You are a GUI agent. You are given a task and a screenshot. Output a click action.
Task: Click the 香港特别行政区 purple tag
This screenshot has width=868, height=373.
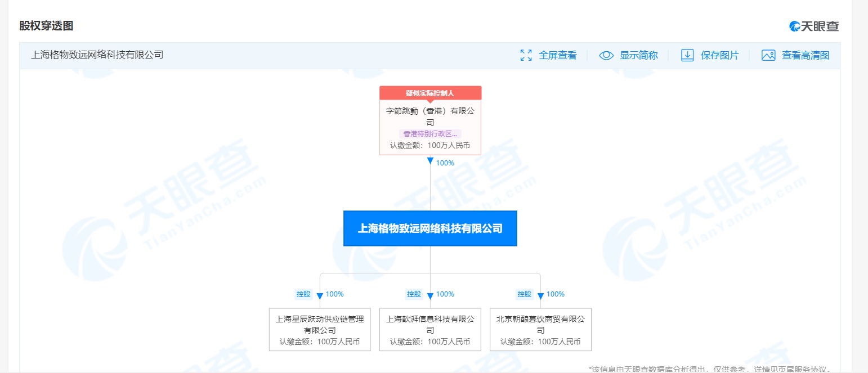pos(430,134)
